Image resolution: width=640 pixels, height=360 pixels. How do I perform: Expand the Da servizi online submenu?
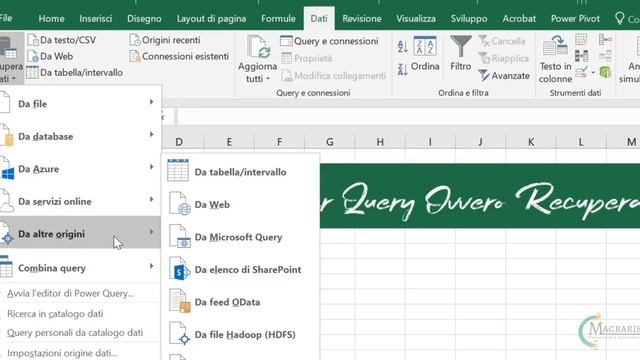point(80,201)
